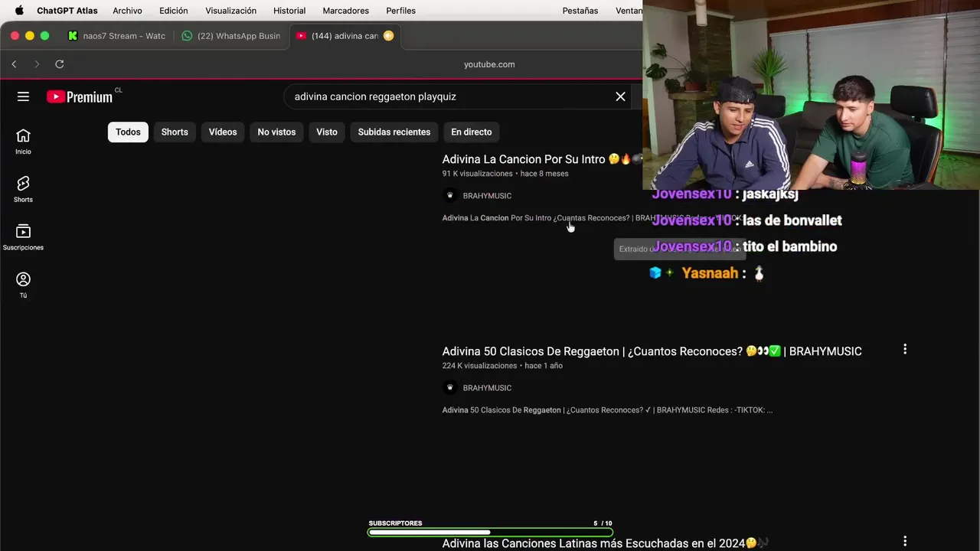Image resolution: width=980 pixels, height=551 pixels.
Task: Select the Todos filter chip
Action: (128, 132)
